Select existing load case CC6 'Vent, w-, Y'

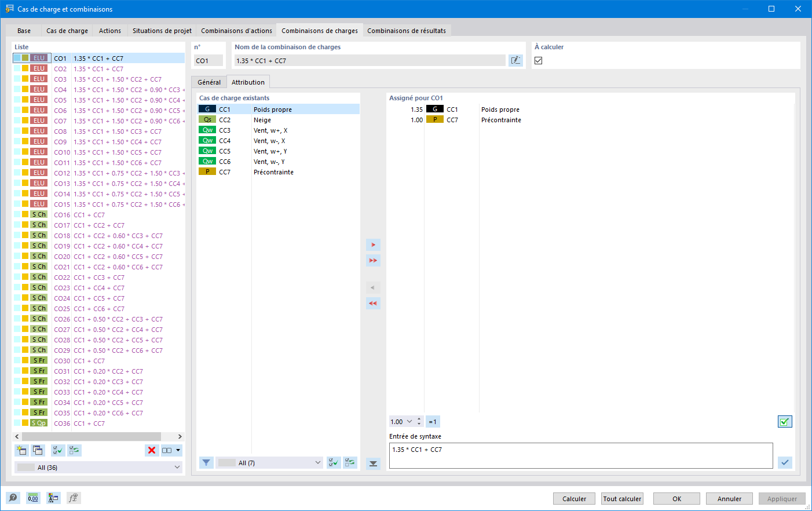pos(278,162)
